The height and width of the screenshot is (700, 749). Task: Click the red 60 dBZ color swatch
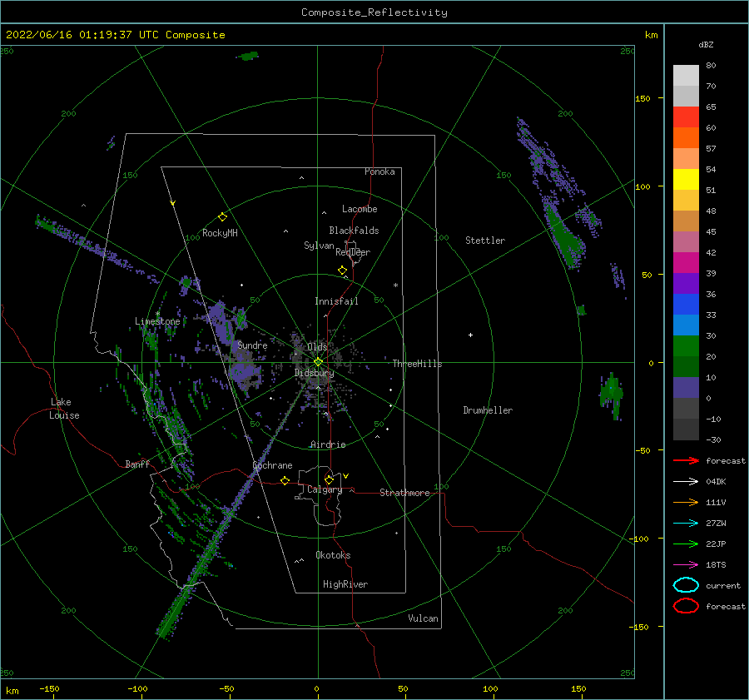(686, 117)
